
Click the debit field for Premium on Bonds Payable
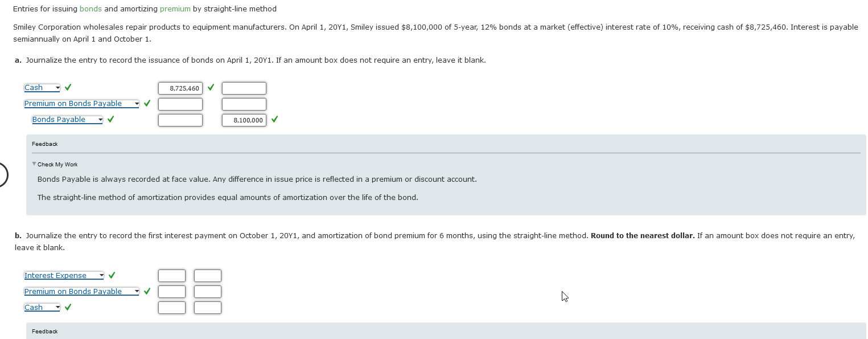(x=180, y=104)
